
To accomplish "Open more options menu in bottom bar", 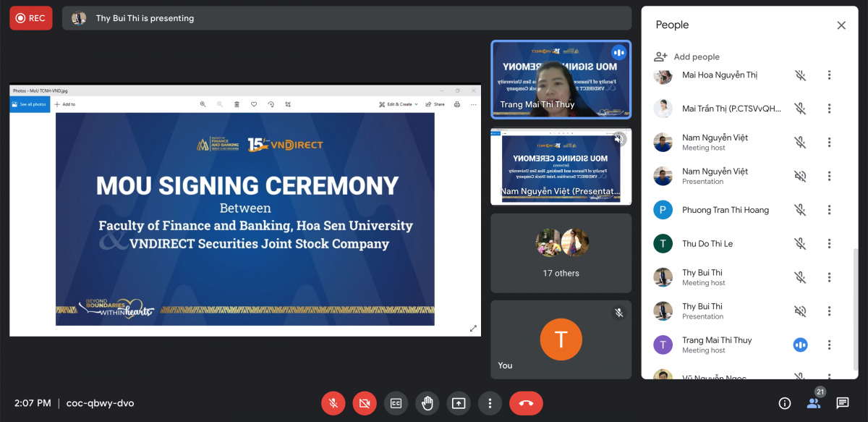I will 490,403.
